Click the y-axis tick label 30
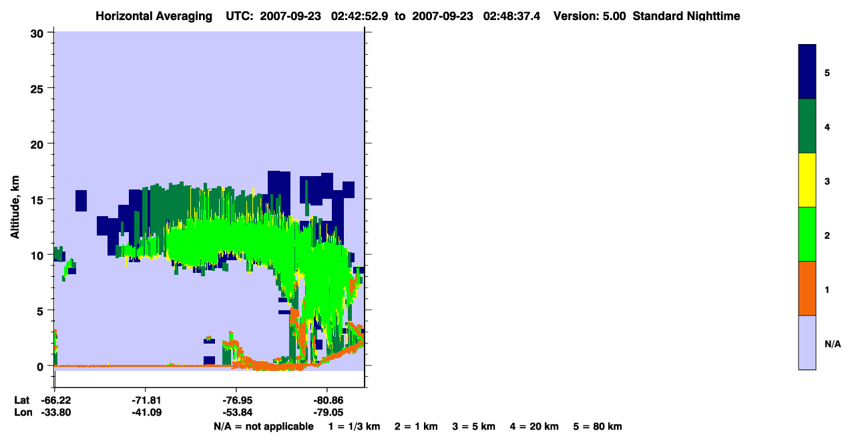 point(37,33)
